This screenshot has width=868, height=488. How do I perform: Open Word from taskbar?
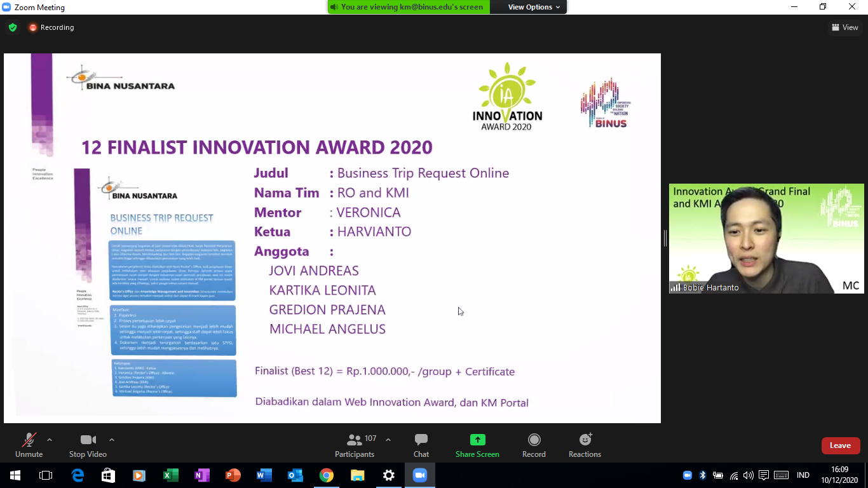coord(264,475)
